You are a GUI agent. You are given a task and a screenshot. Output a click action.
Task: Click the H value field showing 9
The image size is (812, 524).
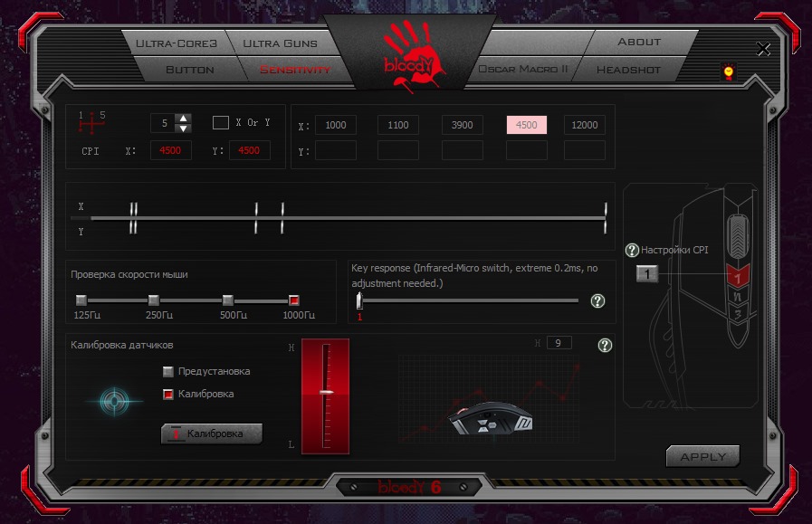[x=559, y=343]
